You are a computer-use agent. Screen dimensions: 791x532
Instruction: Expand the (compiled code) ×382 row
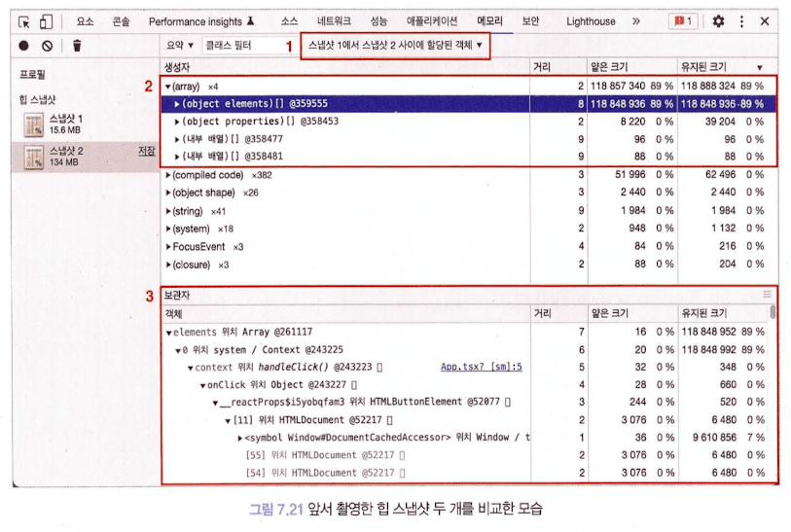point(168,175)
